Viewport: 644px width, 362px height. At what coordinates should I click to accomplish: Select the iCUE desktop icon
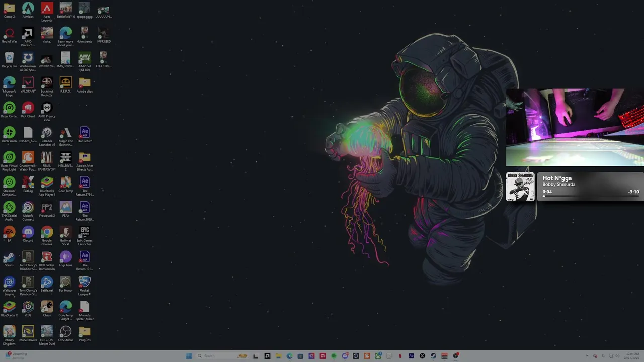(x=28, y=309)
